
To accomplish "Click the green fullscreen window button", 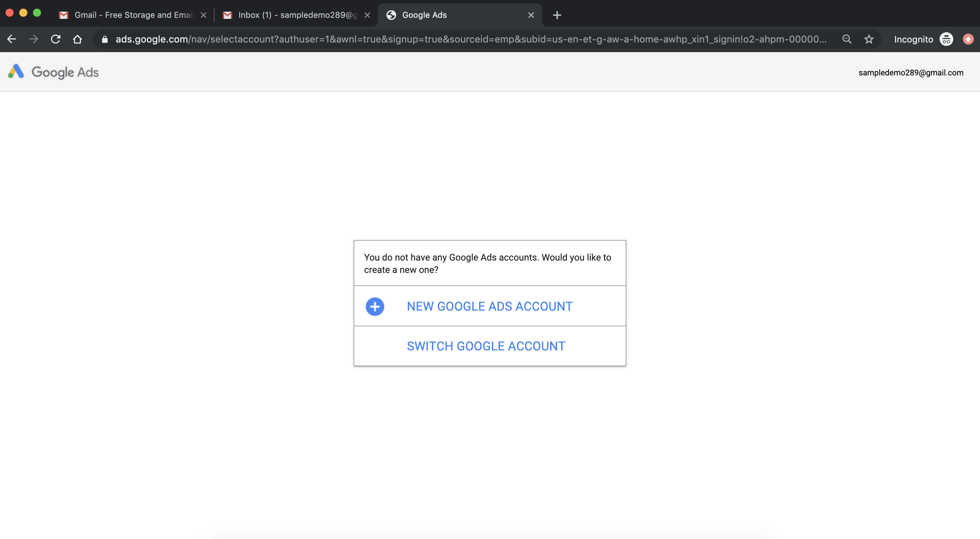I will tap(37, 13).
